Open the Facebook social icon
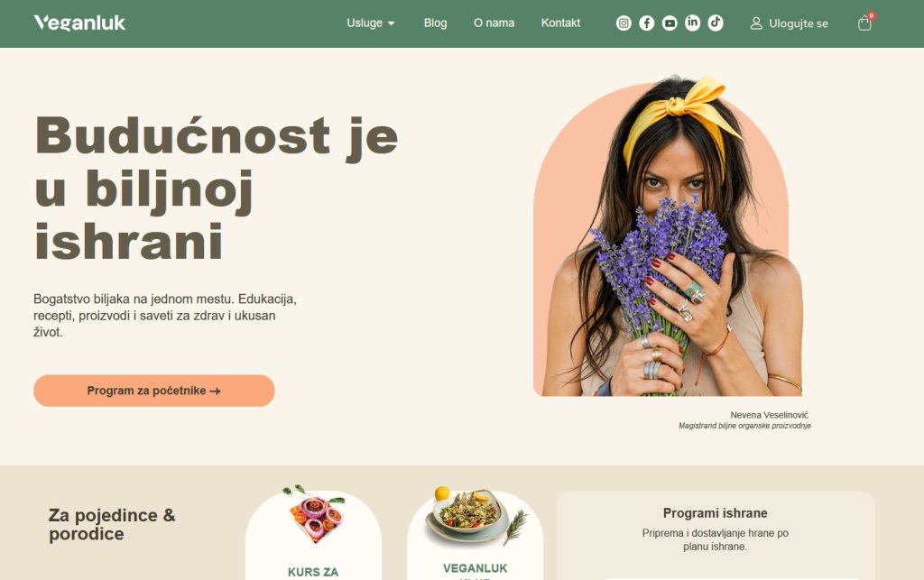Screen dimensions: 924x580 coord(646,23)
